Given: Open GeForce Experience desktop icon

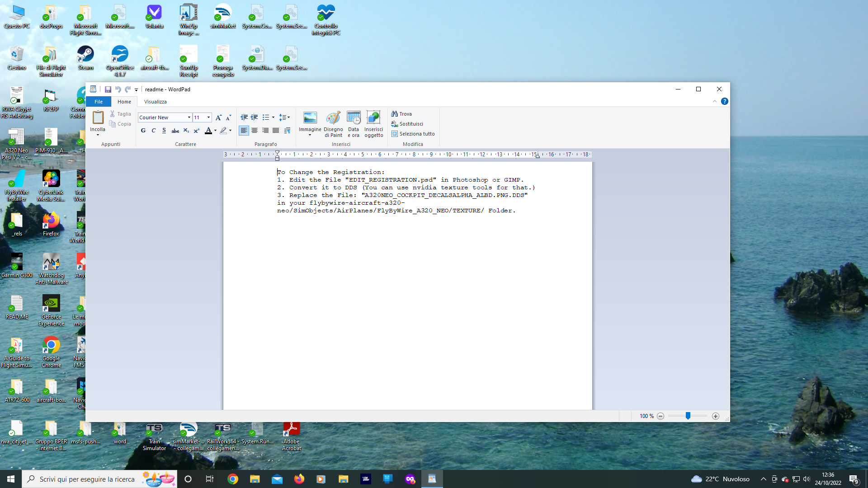Looking at the screenshot, I should pos(51,310).
